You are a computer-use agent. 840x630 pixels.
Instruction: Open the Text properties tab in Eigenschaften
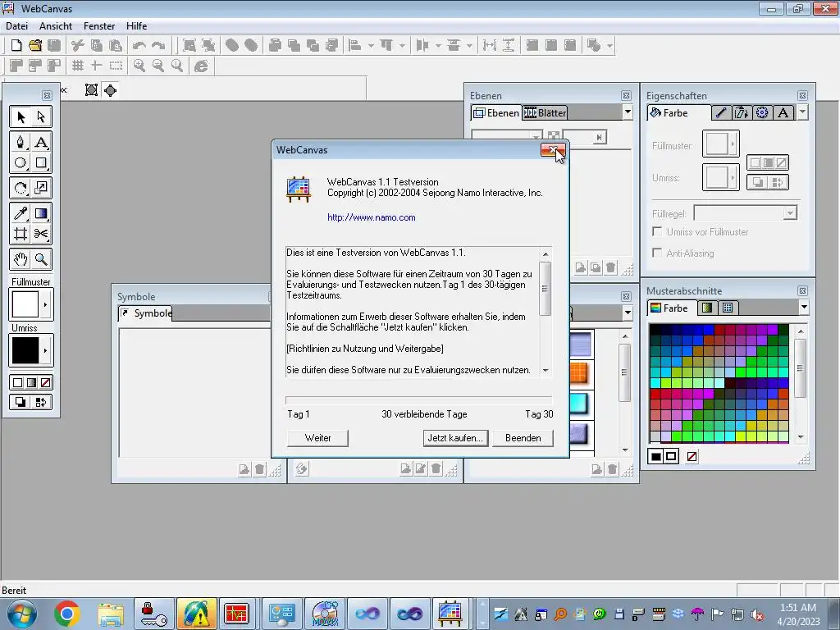tap(783, 112)
